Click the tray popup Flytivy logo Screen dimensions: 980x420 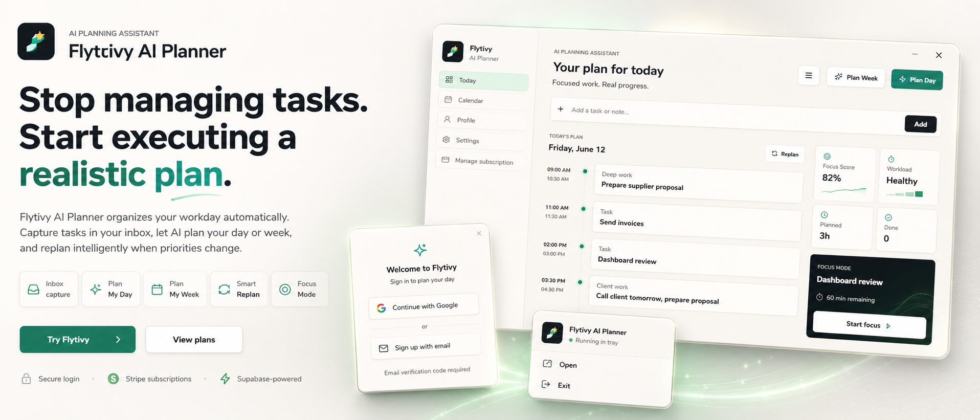tap(552, 333)
